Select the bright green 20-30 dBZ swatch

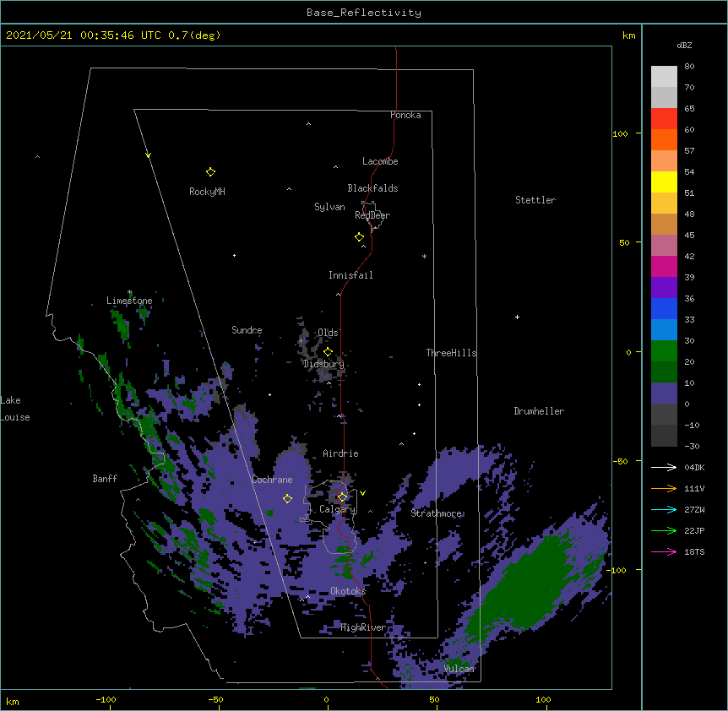coord(664,351)
